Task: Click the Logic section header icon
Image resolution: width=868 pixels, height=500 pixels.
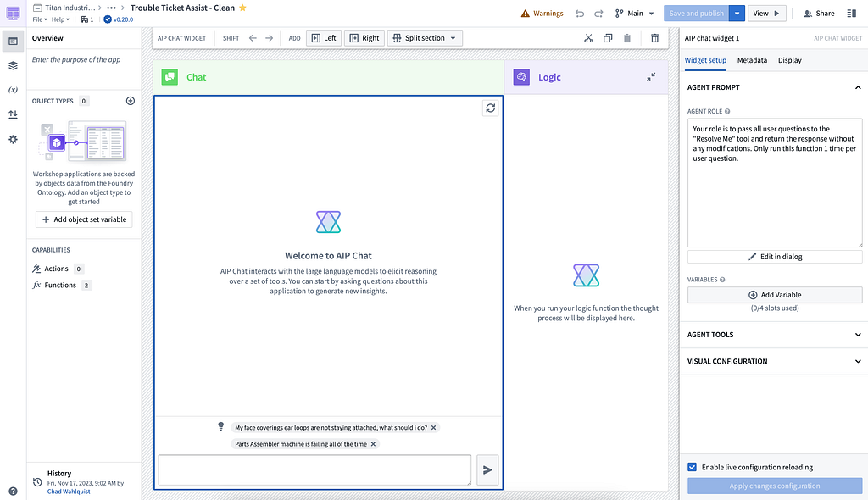Action: coord(521,77)
